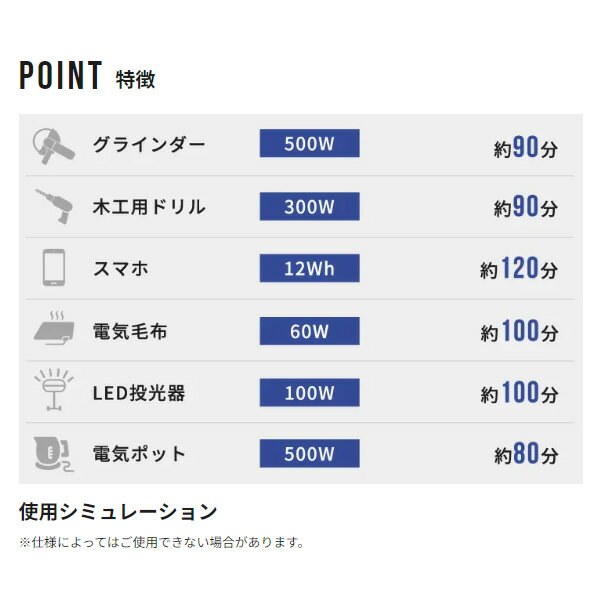The width and height of the screenshot is (600, 600).
Task: Click the グラインダー label
Action: pos(148,144)
